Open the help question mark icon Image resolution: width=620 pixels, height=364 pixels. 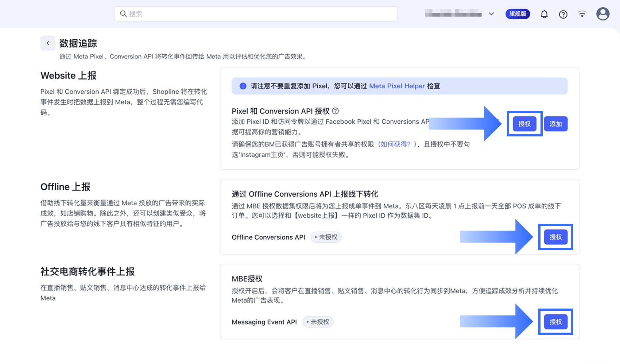(x=563, y=14)
